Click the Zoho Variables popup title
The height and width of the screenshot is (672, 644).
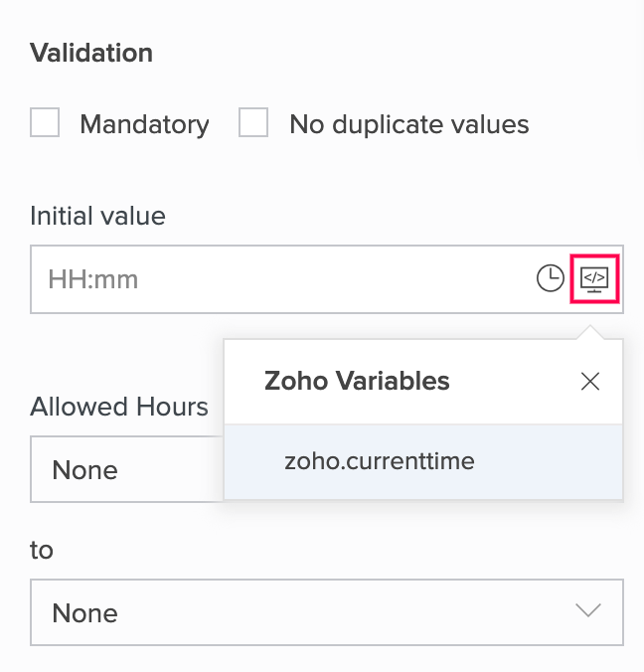pos(357,381)
